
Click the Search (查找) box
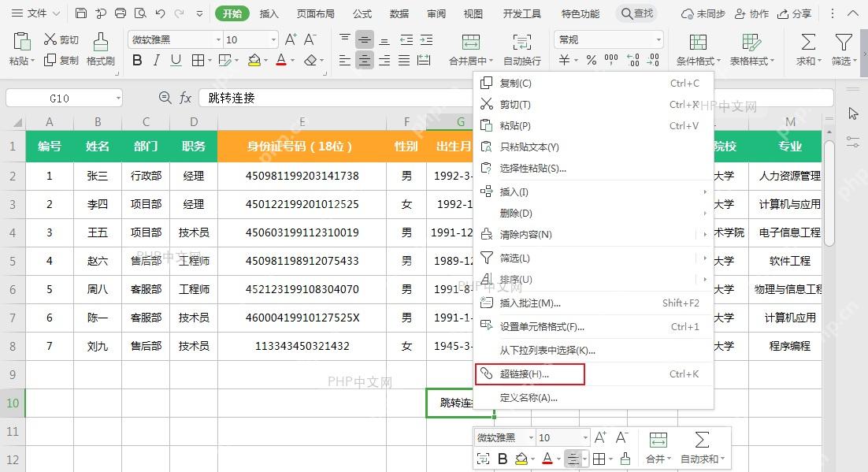tap(637, 13)
